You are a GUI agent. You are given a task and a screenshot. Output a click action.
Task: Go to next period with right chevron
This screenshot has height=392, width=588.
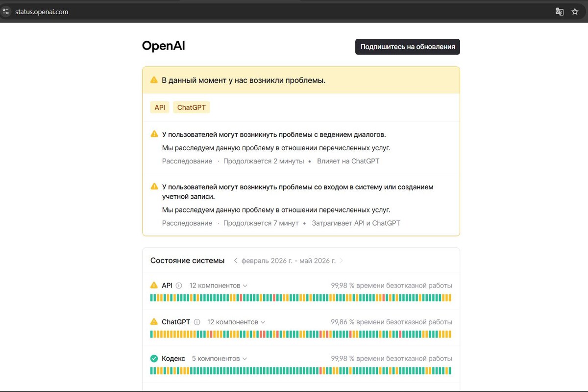click(x=342, y=261)
